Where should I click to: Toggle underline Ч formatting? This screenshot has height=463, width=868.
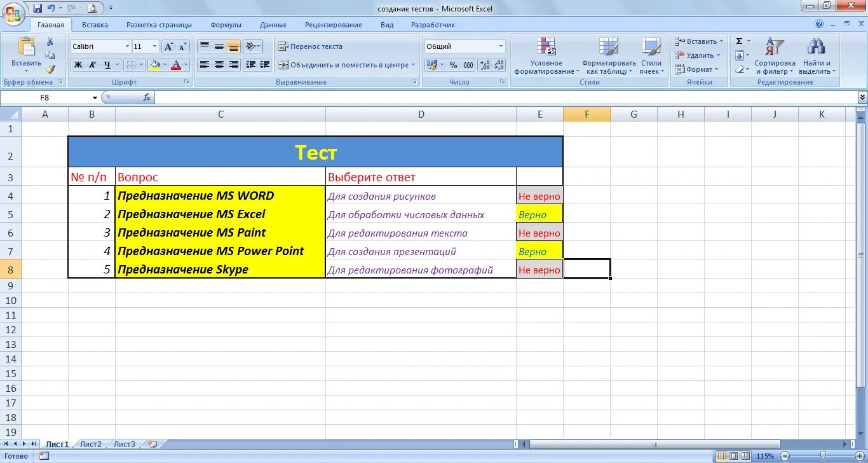click(107, 65)
